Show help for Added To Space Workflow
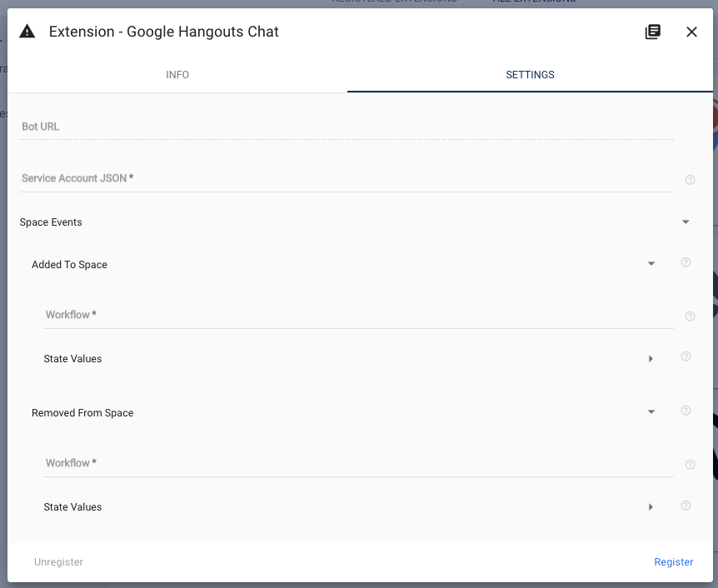 click(x=690, y=316)
